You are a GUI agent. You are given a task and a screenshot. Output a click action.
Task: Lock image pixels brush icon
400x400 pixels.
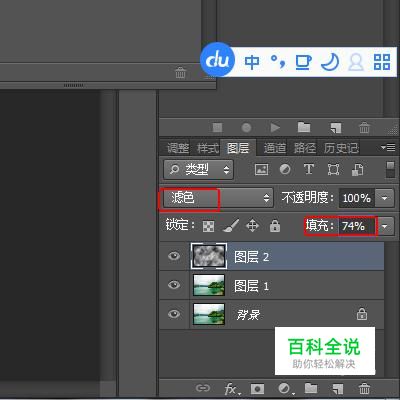point(231,226)
